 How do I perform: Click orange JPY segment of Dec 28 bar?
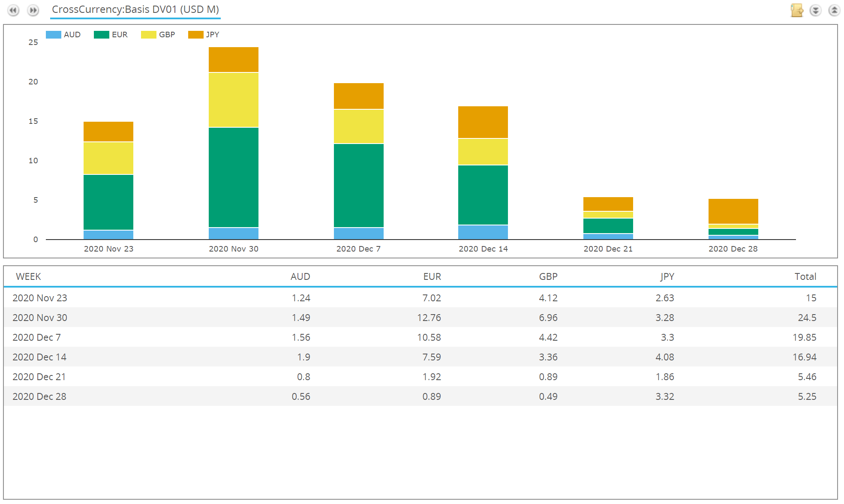(733, 211)
